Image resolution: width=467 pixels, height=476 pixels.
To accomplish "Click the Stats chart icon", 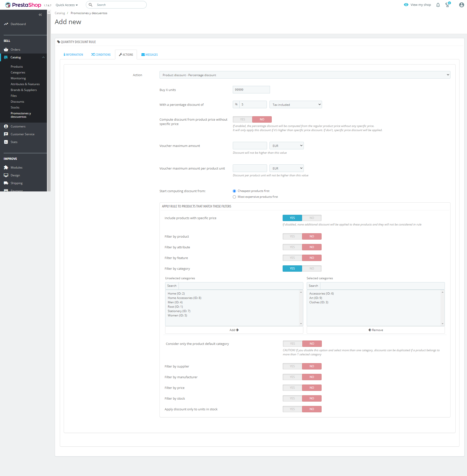I will click(6, 142).
